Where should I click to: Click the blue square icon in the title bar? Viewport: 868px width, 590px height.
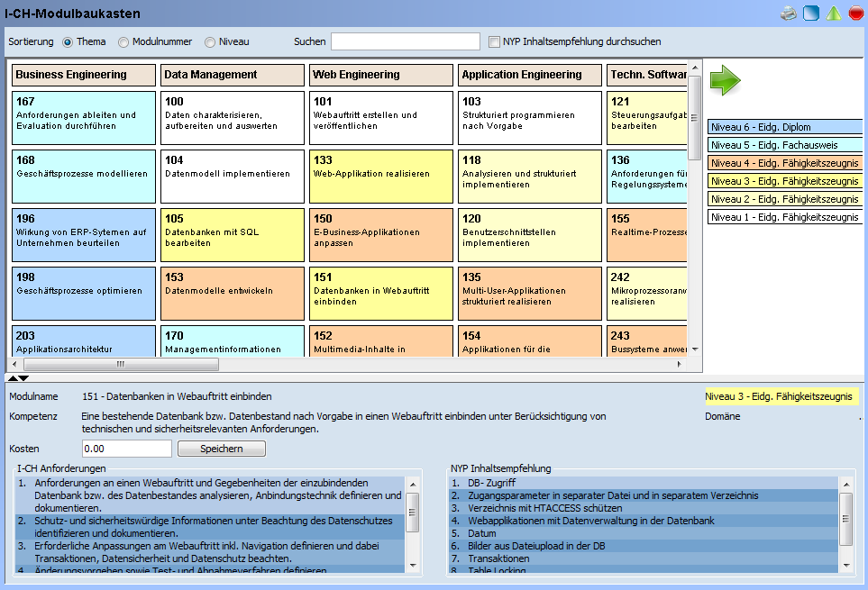pos(811,14)
